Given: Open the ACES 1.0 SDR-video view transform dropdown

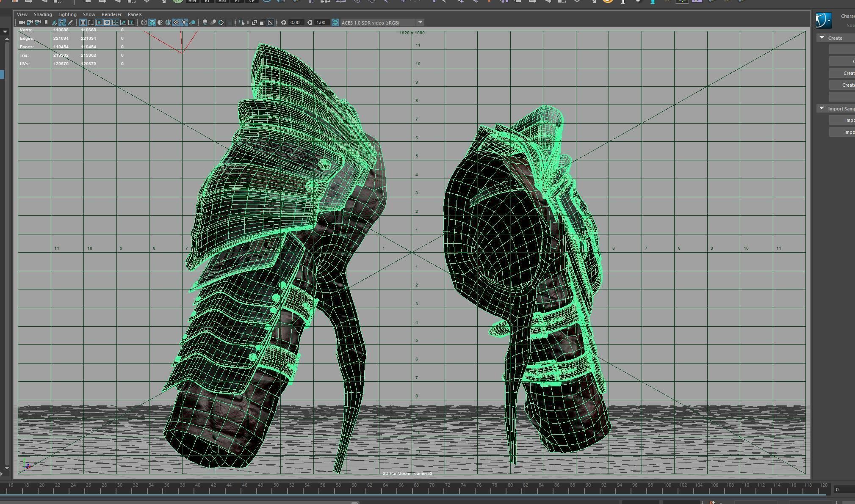Looking at the screenshot, I should click(x=382, y=22).
